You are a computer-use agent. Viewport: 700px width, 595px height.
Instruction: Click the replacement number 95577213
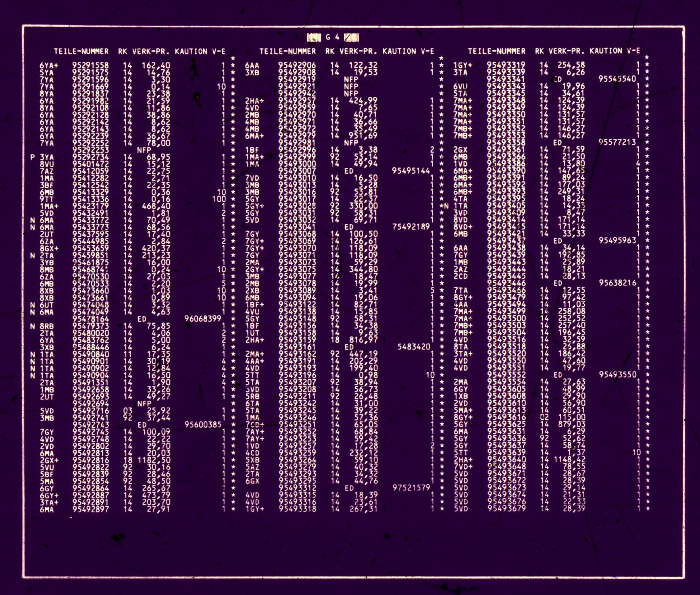[x=617, y=142]
